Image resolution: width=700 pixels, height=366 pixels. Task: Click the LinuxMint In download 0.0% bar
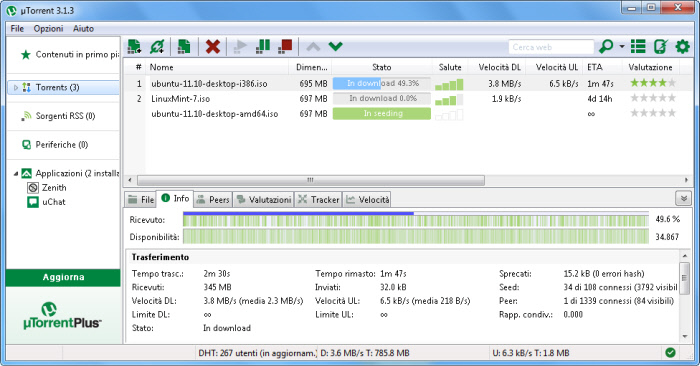382,99
